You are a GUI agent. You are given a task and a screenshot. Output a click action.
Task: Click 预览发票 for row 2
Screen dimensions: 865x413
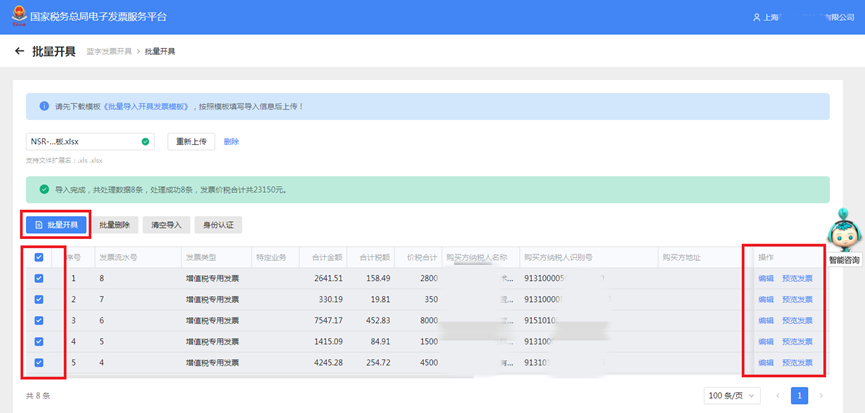797,299
